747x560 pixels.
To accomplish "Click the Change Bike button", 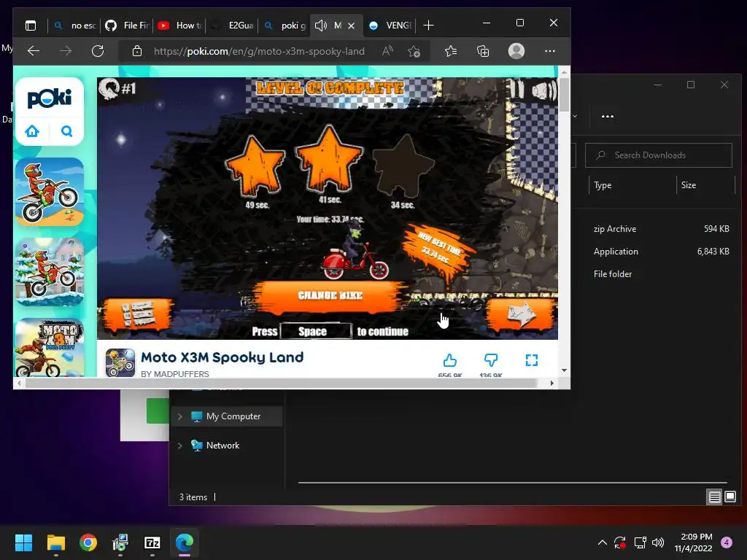I will (330, 296).
